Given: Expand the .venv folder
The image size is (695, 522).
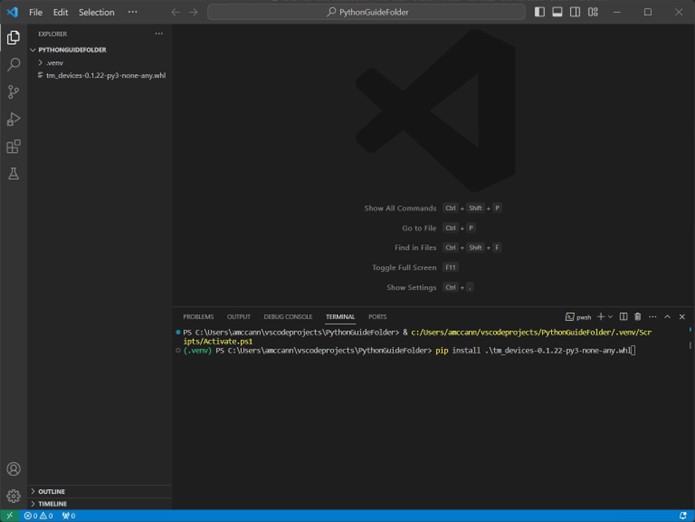Looking at the screenshot, I should click(100, 62).
